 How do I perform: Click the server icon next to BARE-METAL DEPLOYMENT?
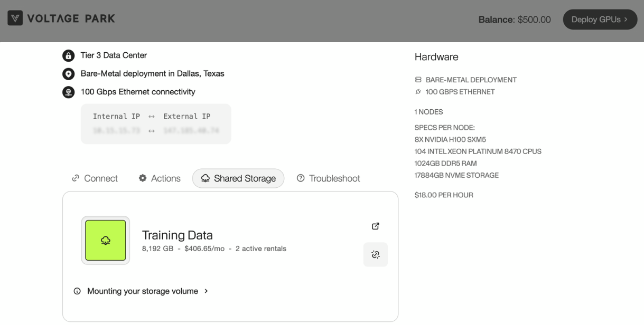click(x=418, y=80)
